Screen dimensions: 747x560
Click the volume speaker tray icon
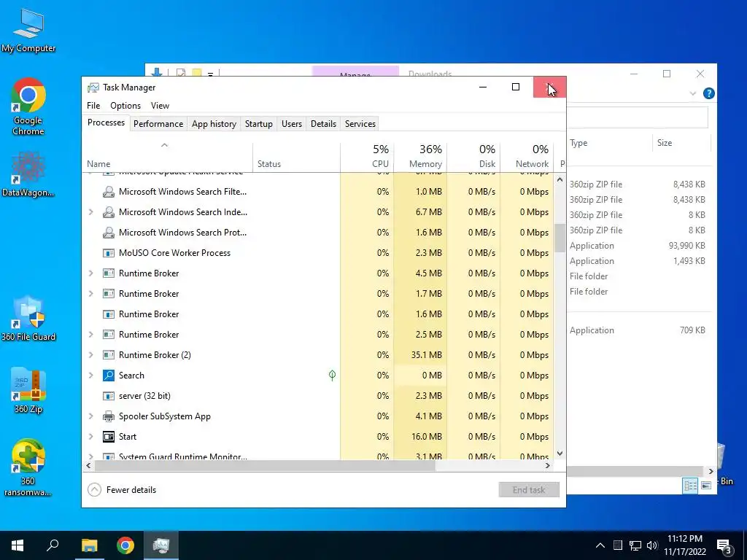pos(652,545)
